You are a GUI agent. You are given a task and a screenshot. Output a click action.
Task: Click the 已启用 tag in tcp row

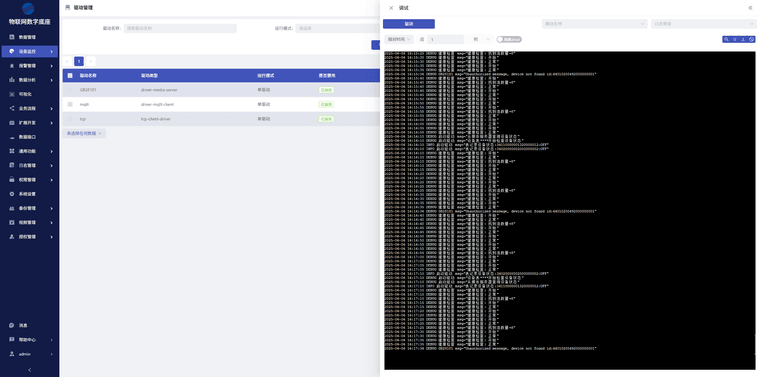click(x=326, y=119)
